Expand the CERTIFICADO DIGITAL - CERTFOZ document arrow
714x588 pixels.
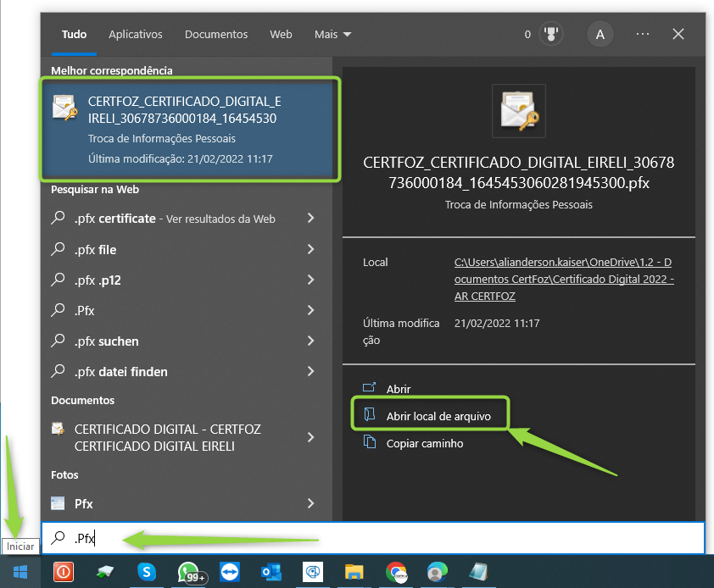(x=310, y=437)
